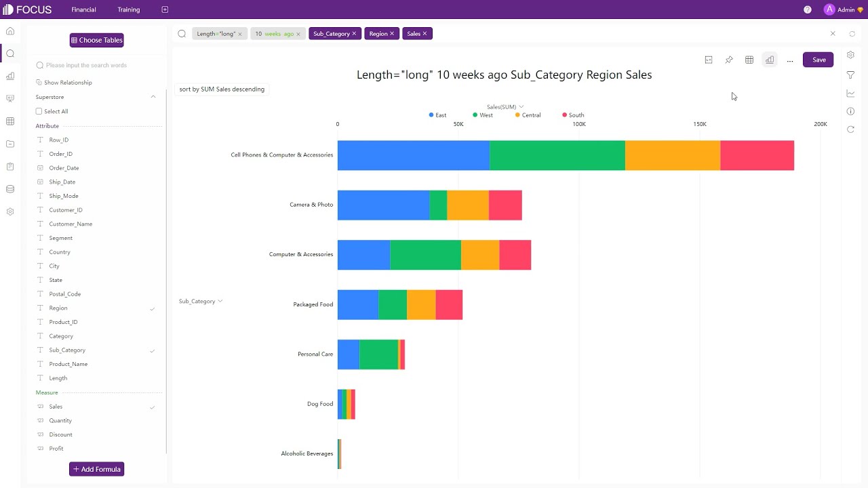This screenshot has height=488, width=868.
Task: Select the Length column
Action: point(58,378)
